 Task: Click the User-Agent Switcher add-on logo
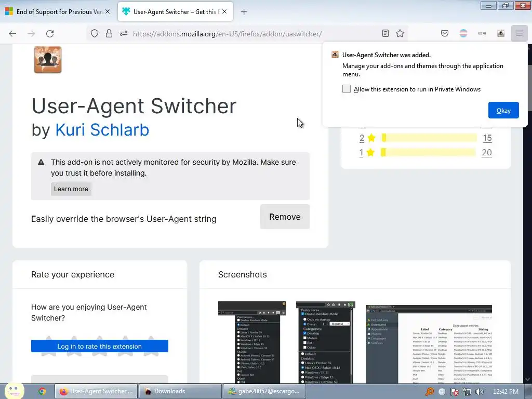click(x=48, y=60)
